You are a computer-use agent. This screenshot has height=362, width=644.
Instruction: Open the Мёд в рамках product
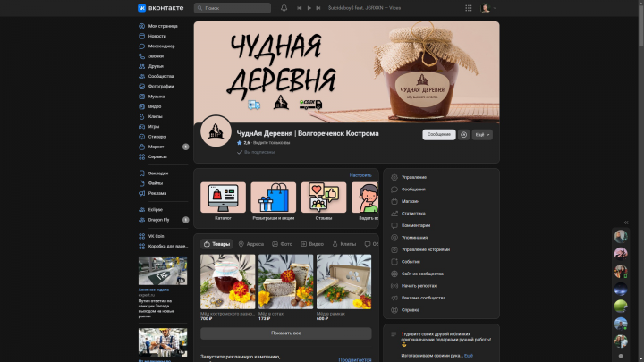pos(343,287)
